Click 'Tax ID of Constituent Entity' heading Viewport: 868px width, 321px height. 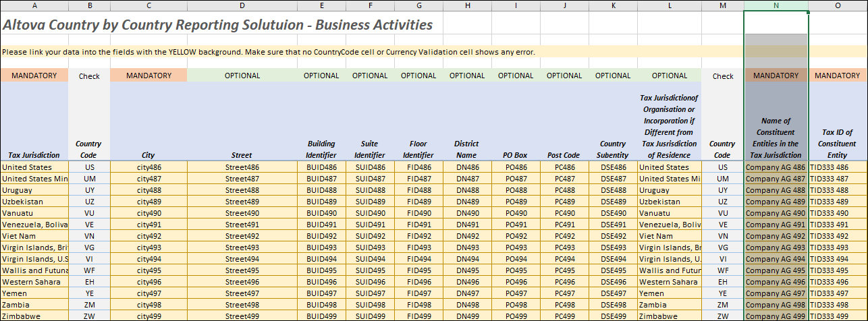838,121
